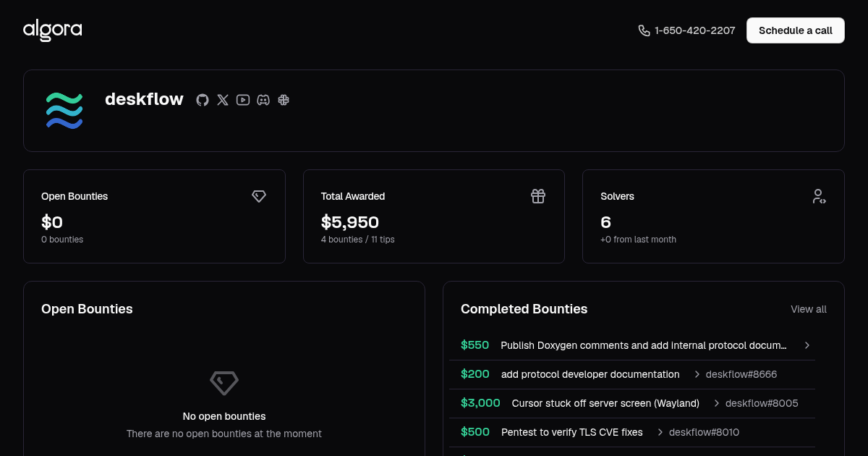Click the 4 bounties / 11 tips text
The width and height of the screenshot is (868, 456).
pyautogui.click(x=358, y=240)
